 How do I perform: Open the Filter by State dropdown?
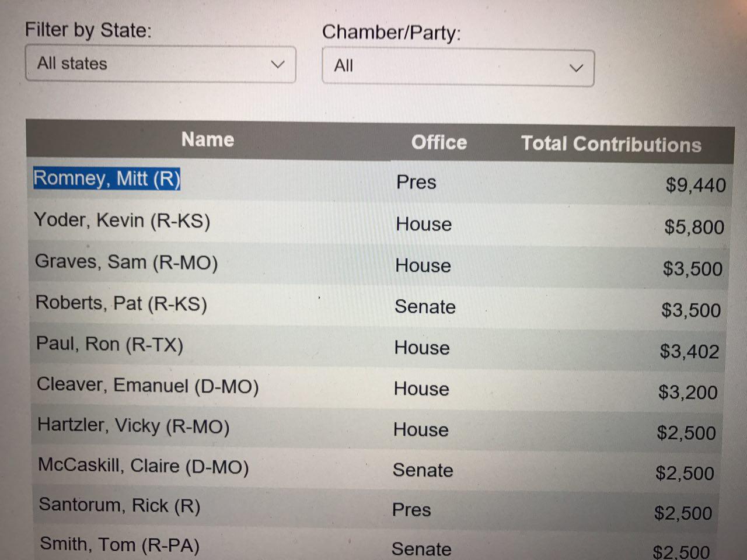(160, 64)
